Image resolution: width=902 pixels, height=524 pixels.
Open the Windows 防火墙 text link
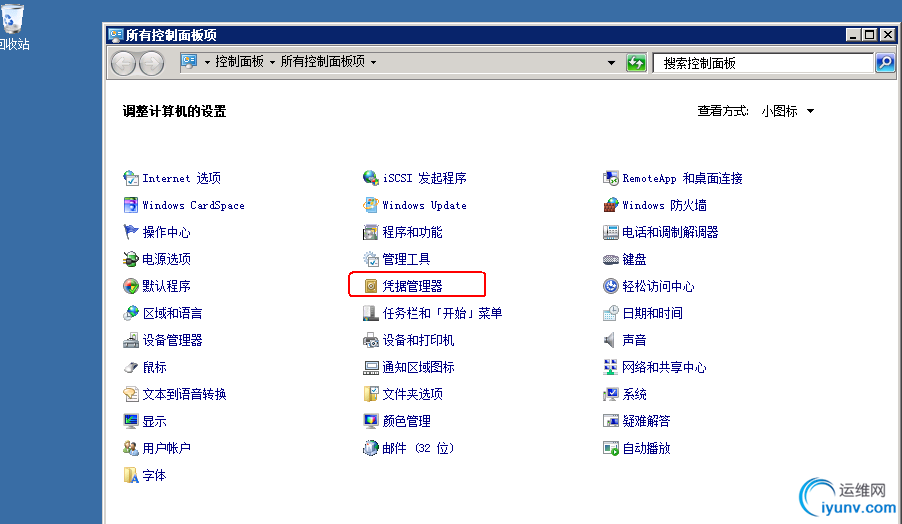(x=664, y=205)
